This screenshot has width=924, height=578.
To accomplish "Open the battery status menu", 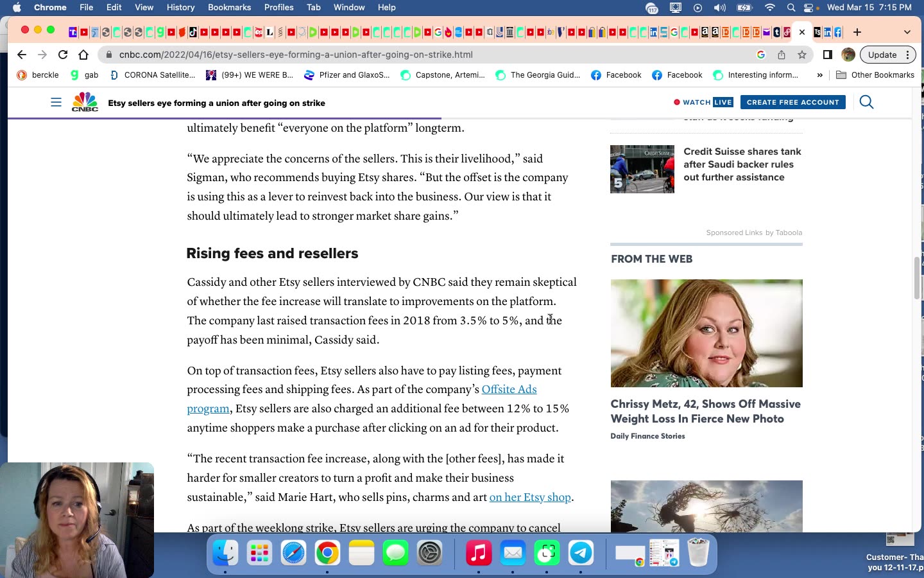I will [x=744, y=8].
